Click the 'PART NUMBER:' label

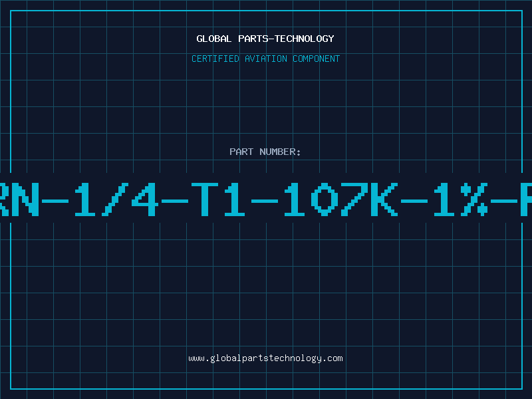click(x=265, y=152)
